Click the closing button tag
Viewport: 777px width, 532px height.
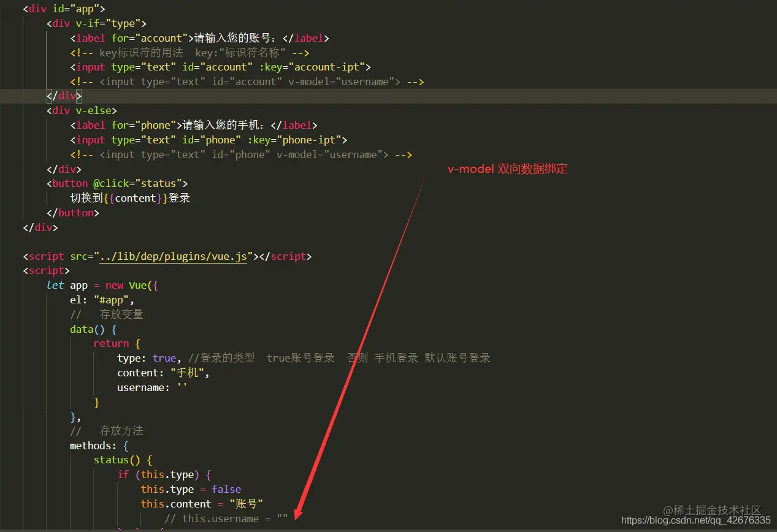[72, 213]
